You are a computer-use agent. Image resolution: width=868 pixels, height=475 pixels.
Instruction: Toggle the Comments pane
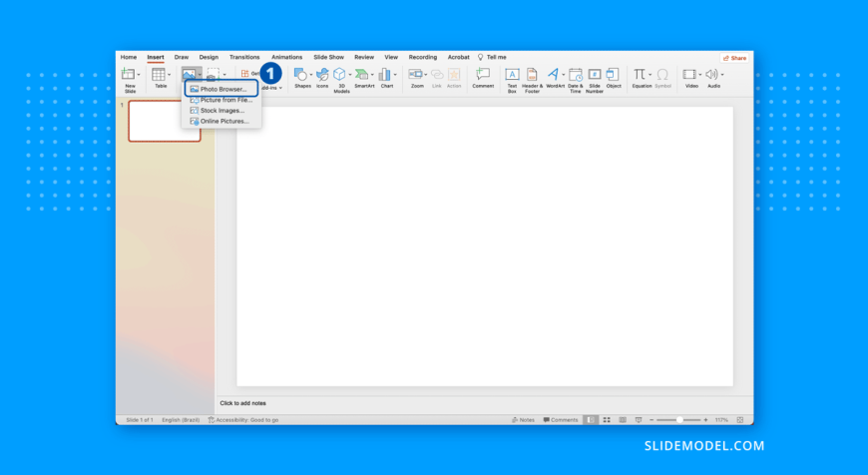tap(561, 420)
